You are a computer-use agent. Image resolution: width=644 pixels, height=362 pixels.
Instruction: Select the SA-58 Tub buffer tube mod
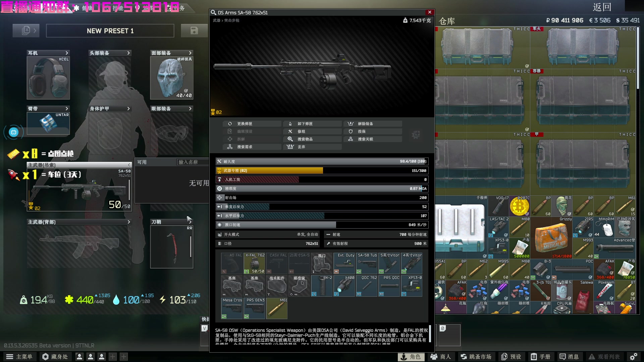coord(367,263)
